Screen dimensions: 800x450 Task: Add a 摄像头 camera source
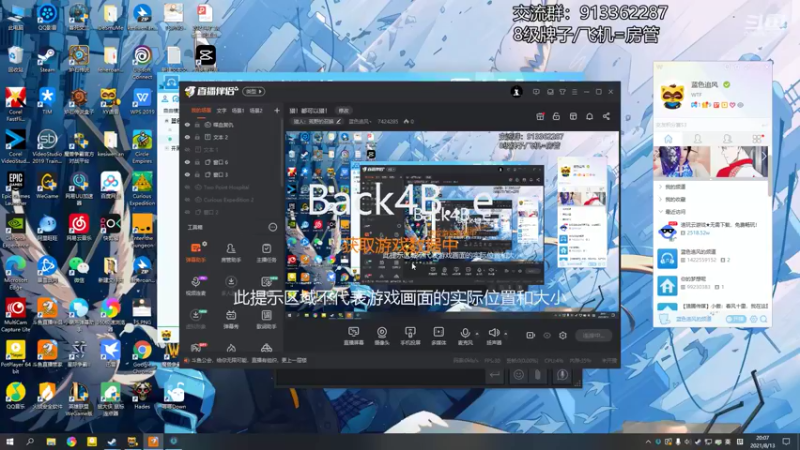click(x=382, y=336)
